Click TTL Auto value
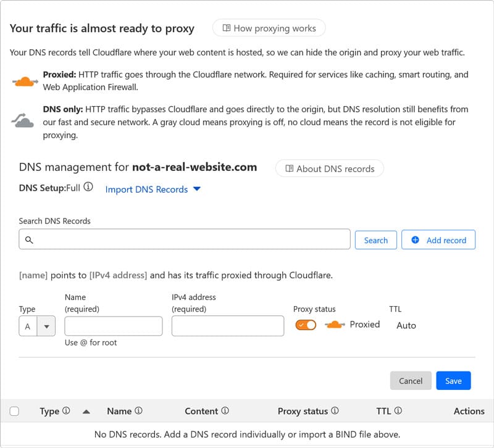Screen dimensions: 494x448 406,325
